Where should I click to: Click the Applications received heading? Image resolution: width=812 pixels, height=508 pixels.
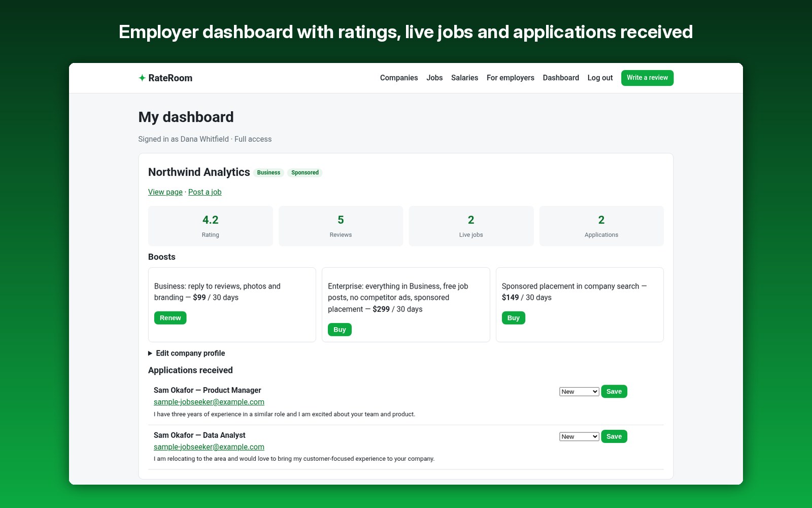click(190, 370)
